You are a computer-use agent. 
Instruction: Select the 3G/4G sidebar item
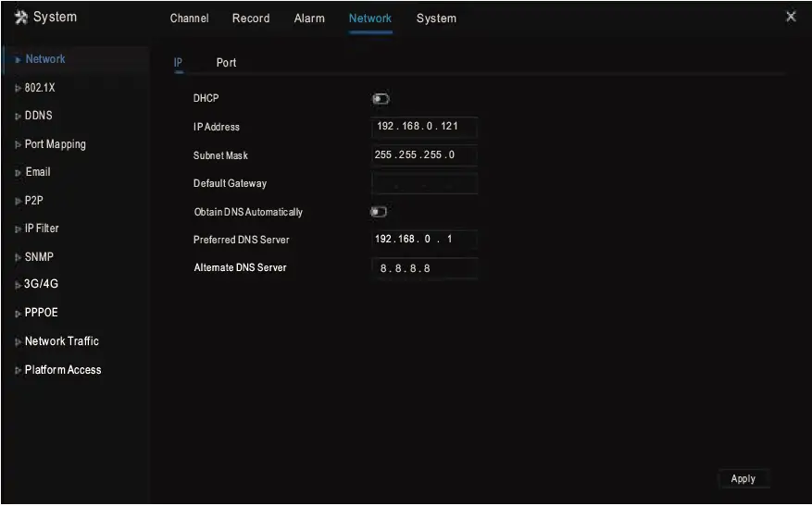point(41,284)
